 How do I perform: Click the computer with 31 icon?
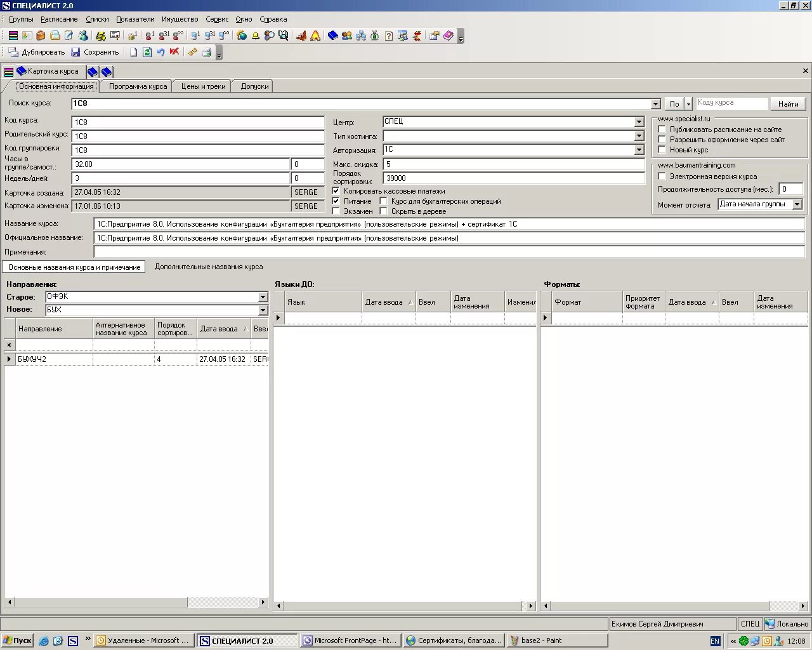click(210, 36)
